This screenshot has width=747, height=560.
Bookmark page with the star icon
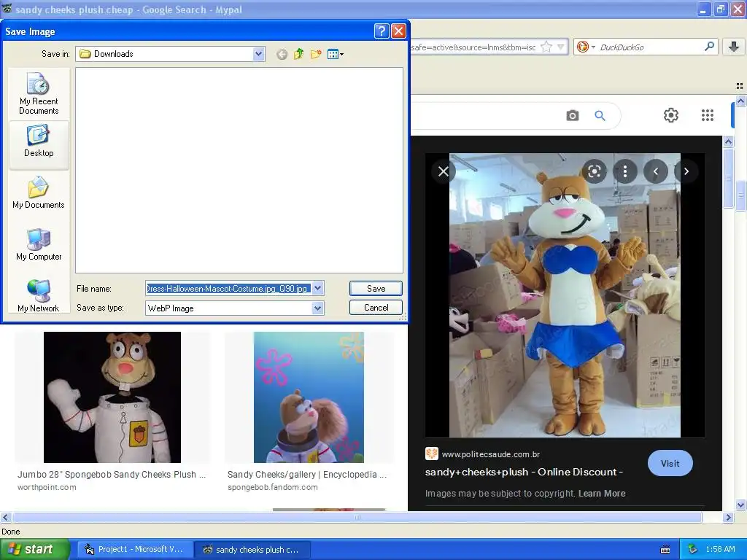click(x=546, y=47)
